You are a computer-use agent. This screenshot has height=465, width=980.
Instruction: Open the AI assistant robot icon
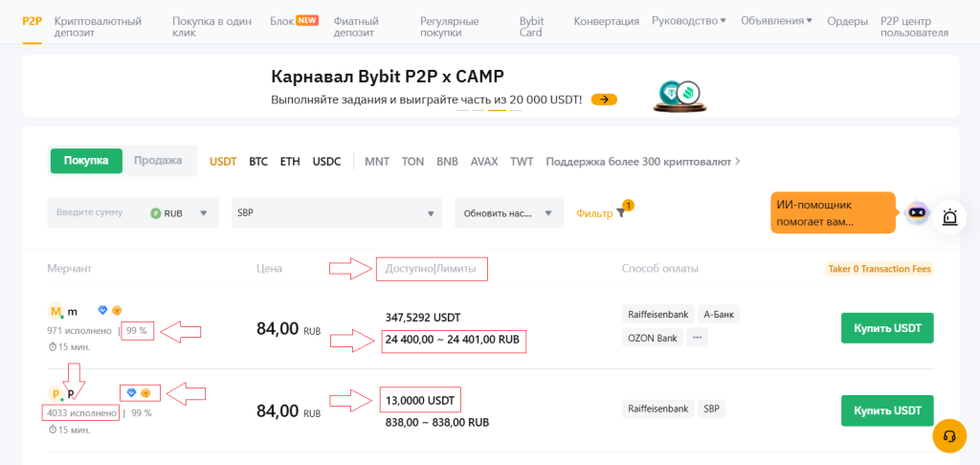tap(917, 213)
